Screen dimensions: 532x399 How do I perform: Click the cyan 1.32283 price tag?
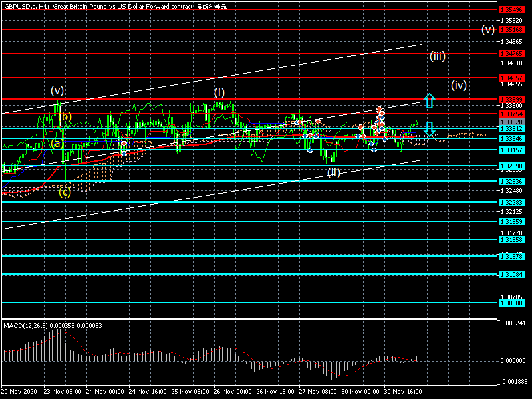click(x=511, y=202)
